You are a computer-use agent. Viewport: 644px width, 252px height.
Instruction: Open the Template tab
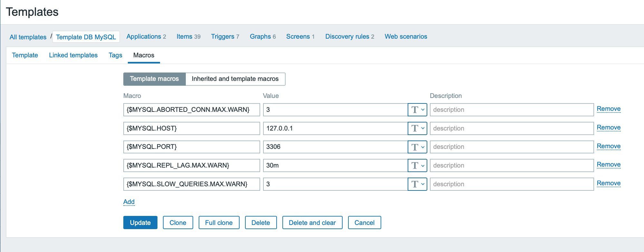coord(25,55)
